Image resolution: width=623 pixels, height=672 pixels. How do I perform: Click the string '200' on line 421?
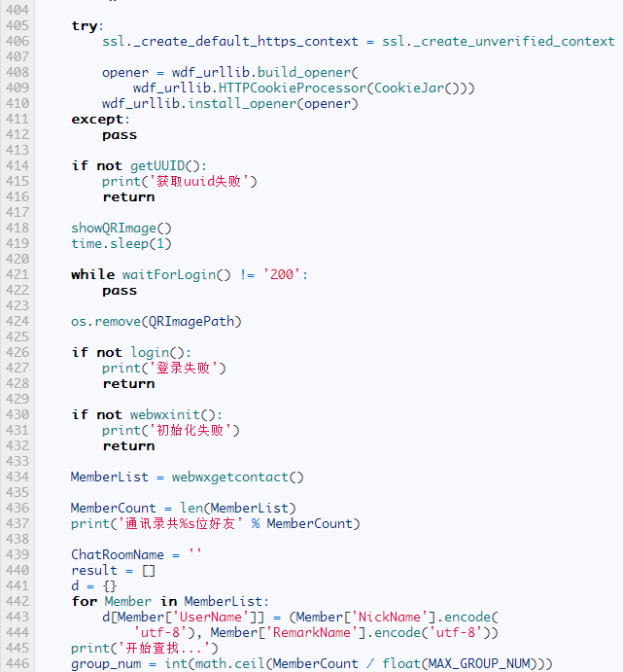point(281,274)
